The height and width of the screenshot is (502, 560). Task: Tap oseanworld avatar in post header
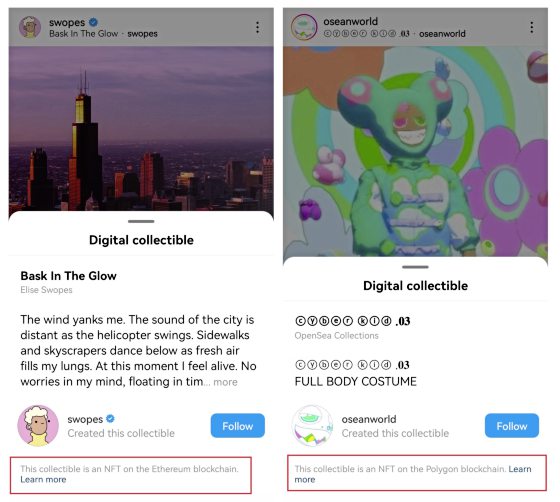304,27
